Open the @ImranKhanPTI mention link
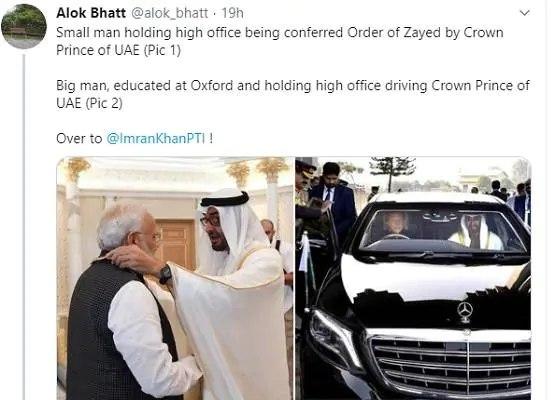 156,138
